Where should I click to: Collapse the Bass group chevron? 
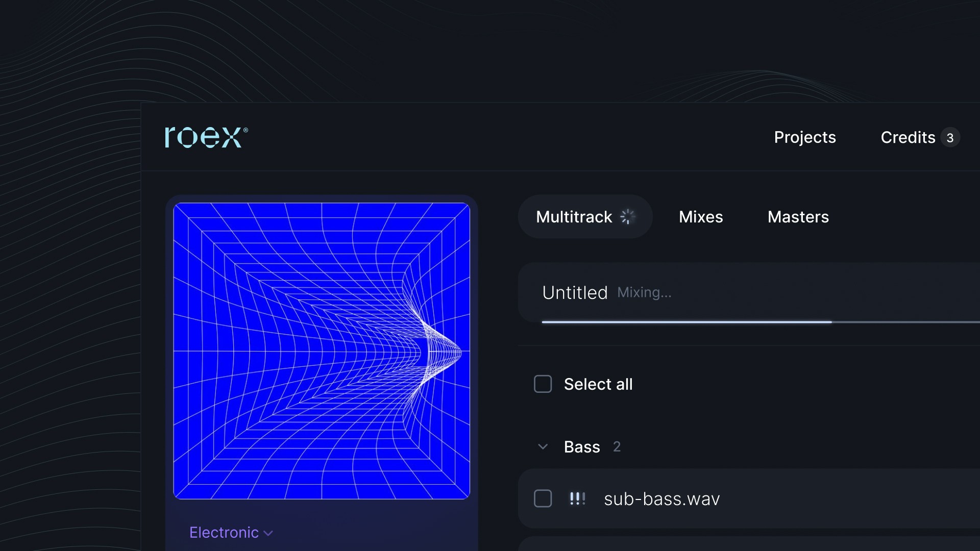click(x=543, y=447)
